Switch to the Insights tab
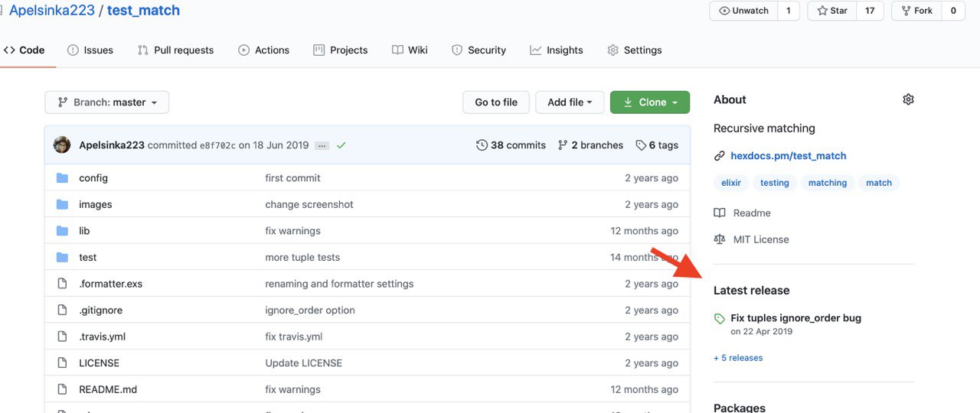The height and width of the screenshot is (413, 980). (x=557, y=50)
